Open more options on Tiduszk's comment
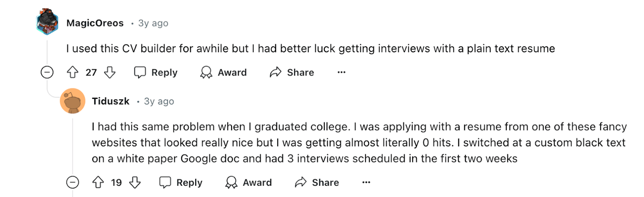The image size is (644, 197). click(366, 182)
